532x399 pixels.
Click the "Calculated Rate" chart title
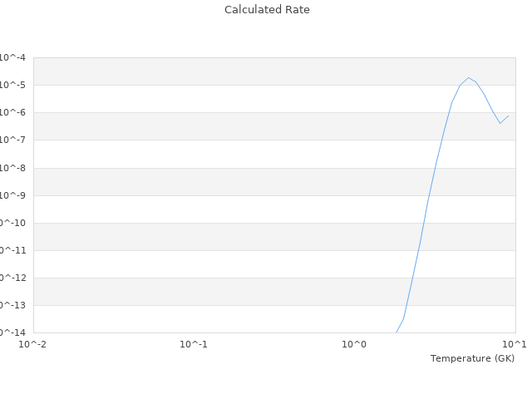point(267,10)
